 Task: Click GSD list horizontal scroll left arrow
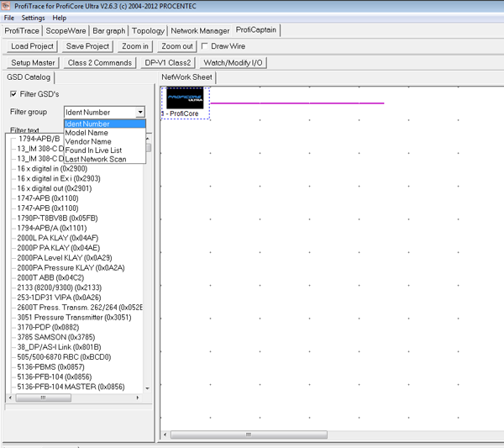pyautogui.click(x=10, y=398)
